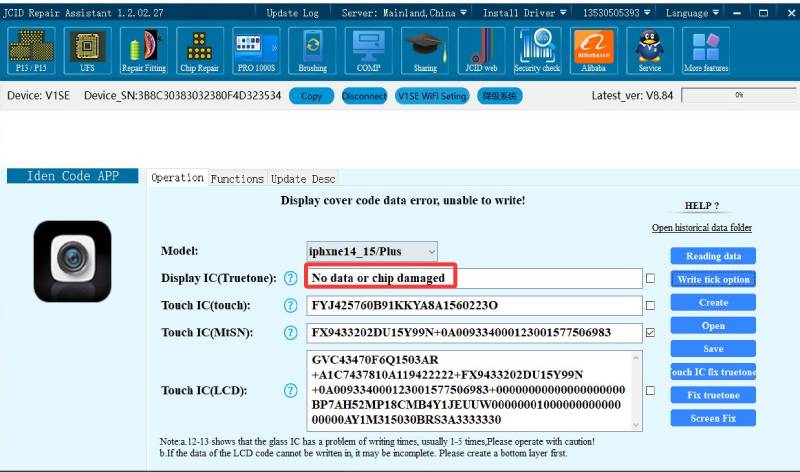Click the Create button
This screenshot has width=800, height=472.
pyautogui.click(x=713, y=303)
